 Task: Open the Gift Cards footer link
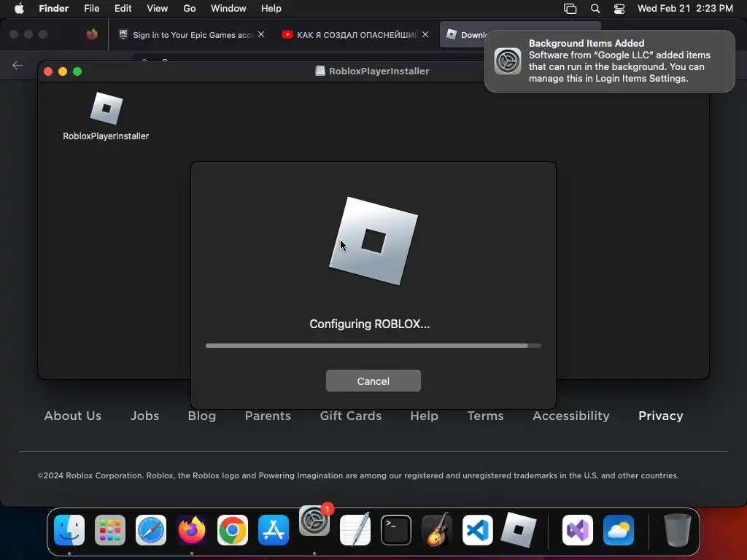(x=351, y=416)
